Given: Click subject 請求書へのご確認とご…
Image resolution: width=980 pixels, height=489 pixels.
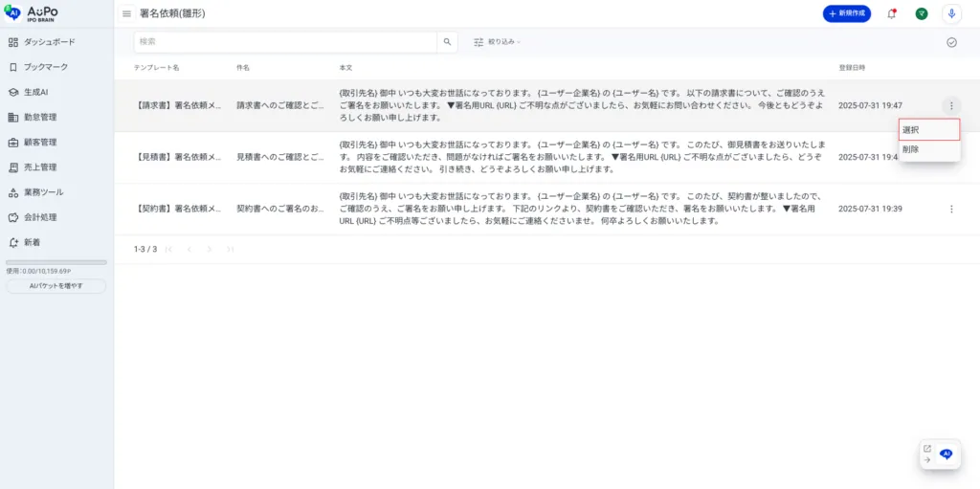Looking at the screenshot, I should point(280,105).
